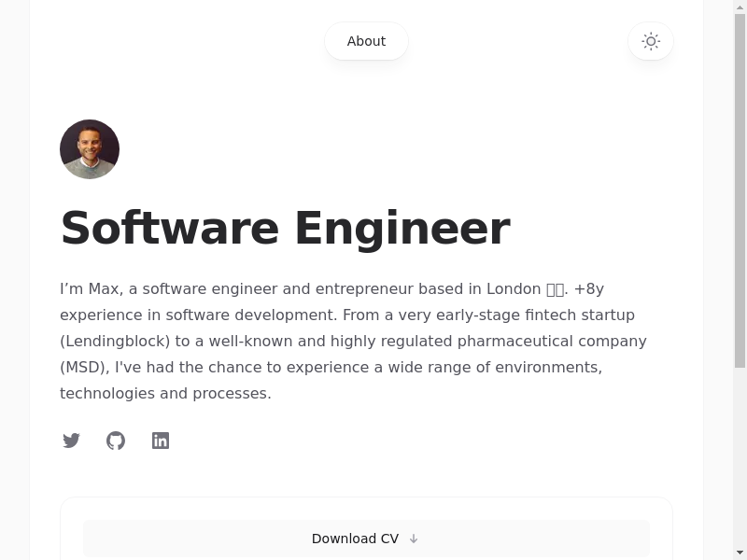Open the GitHub profile icon
747x560 pixels.
pos(116,441)
